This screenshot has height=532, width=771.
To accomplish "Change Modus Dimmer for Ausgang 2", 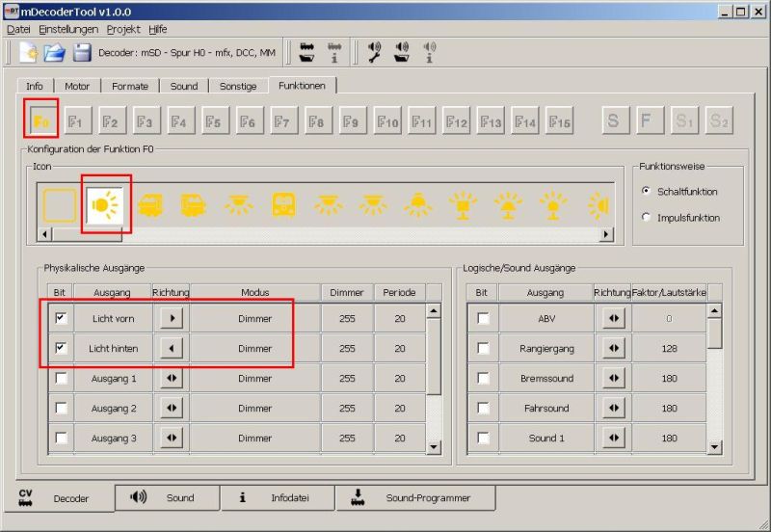I will [254, 409].
